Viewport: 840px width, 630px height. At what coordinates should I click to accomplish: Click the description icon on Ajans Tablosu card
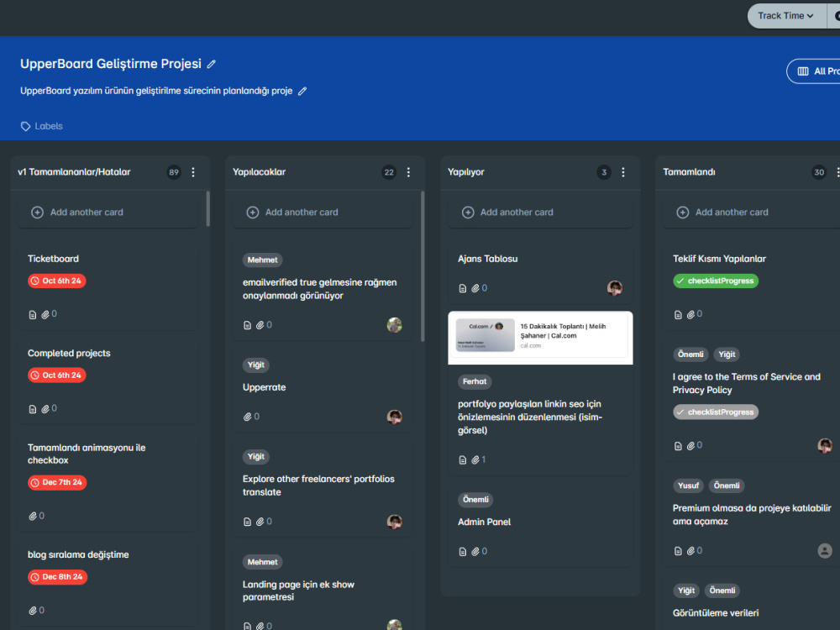pos(463,289)
